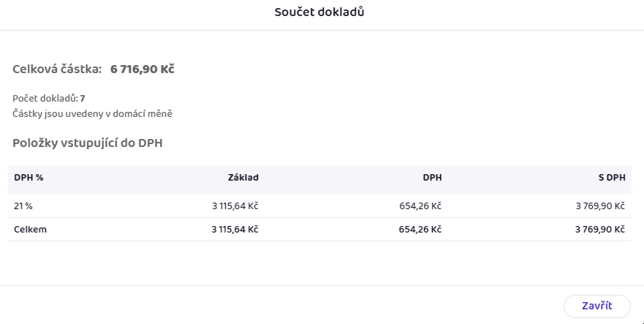This screenshot has height=324, width=644.
Task: Click the Zavřít button
Action: click(596, 306)
